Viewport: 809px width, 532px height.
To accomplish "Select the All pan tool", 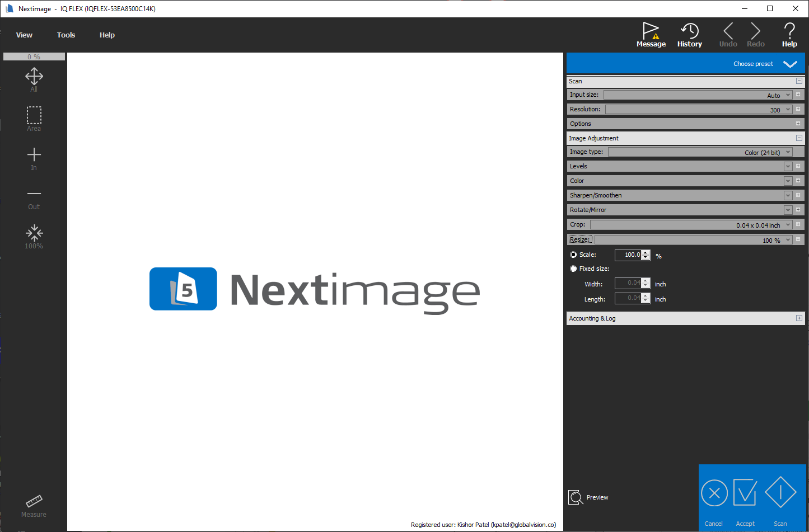I will click(x=34, y=78).
